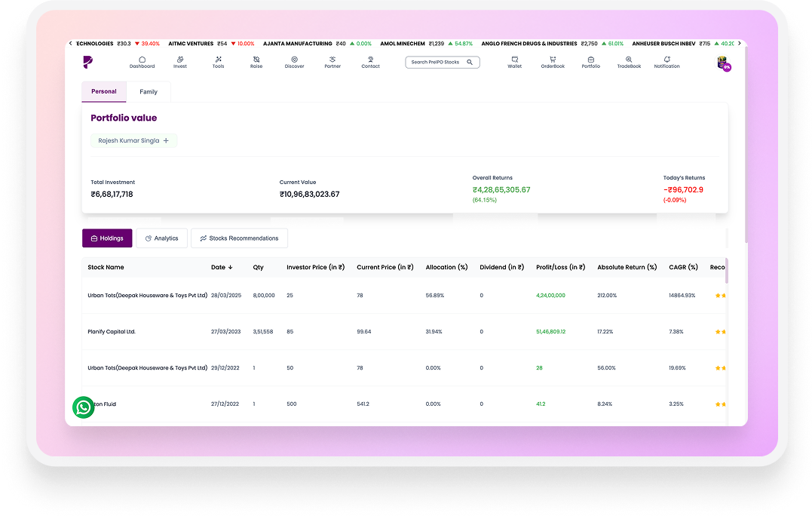Open the Invest nav icon
This screenshot has height=516, width=812.
point(180,60)
